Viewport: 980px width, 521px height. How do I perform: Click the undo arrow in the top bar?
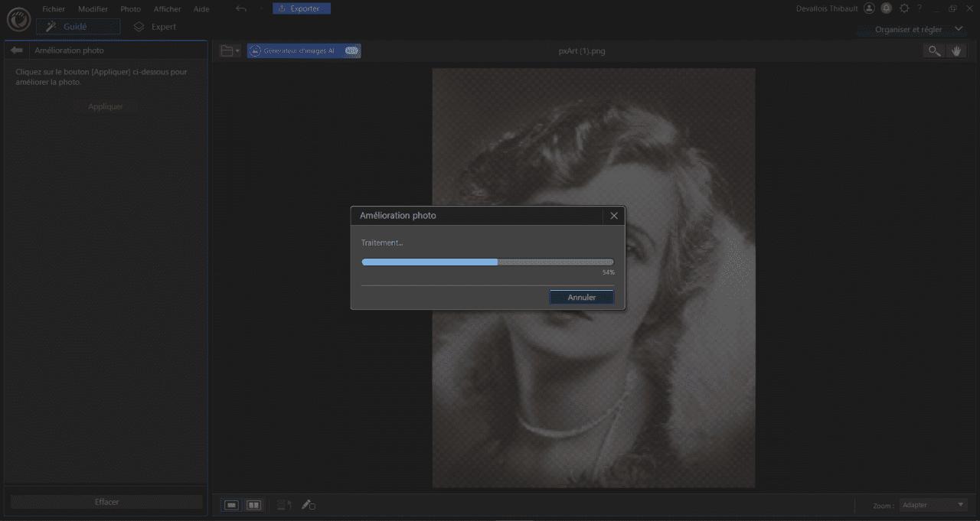[241, 8]
